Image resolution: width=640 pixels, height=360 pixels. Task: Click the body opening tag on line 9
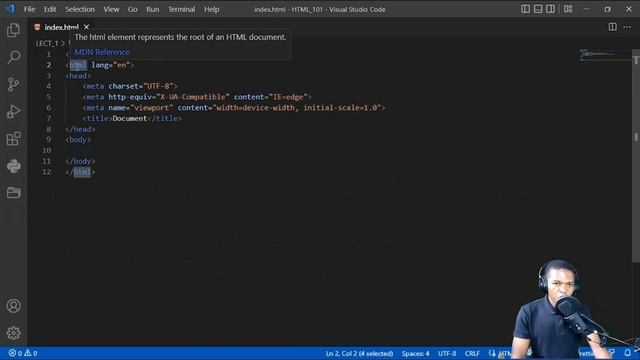78,140
